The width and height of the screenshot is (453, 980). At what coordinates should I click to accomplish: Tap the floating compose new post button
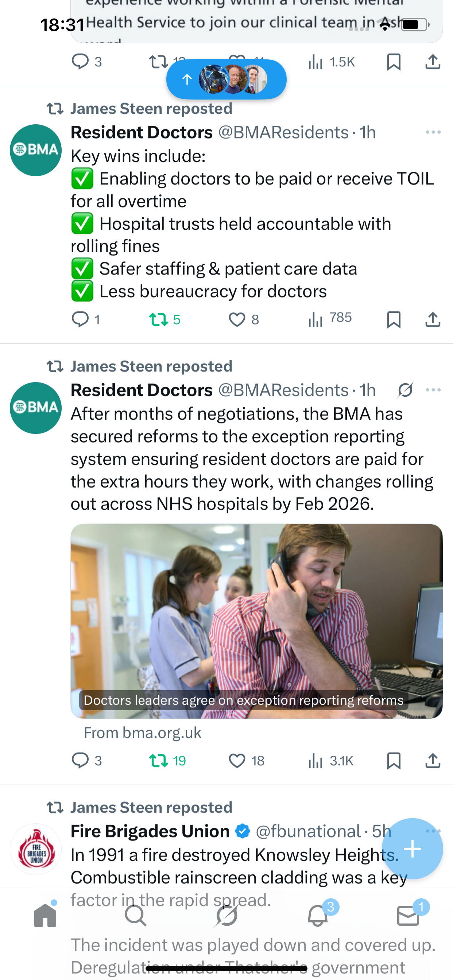(412, 848)
